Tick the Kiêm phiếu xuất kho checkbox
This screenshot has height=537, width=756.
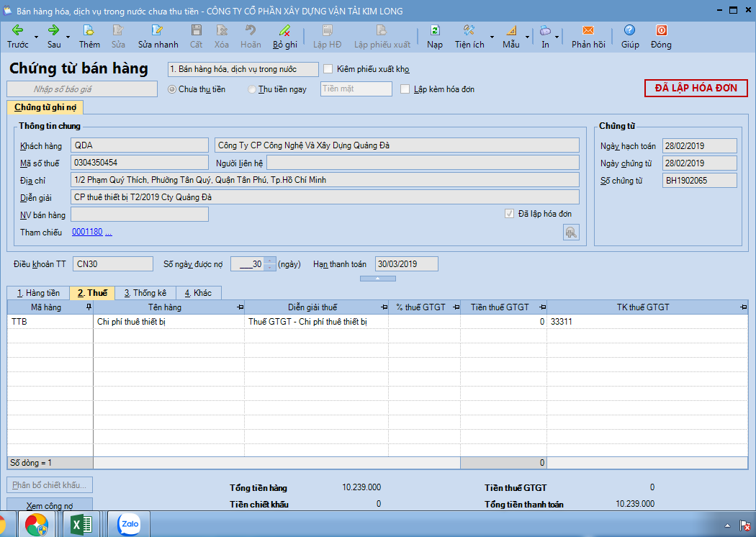tap(328, 69)
